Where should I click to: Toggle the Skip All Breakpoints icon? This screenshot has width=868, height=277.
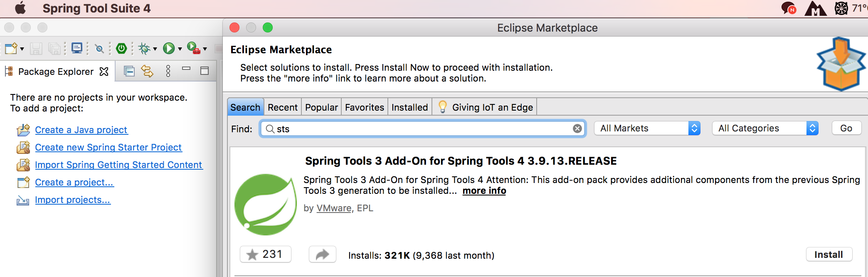pos(99,49)
